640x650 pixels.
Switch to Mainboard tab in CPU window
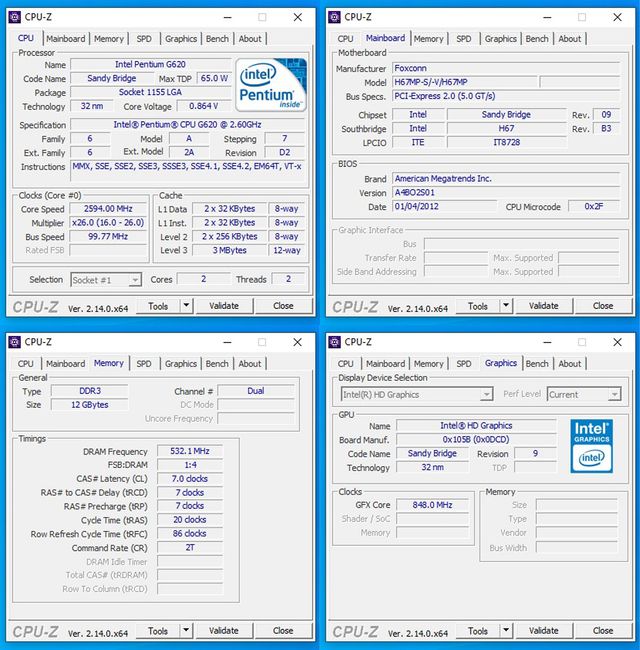[x=65, y=39]
